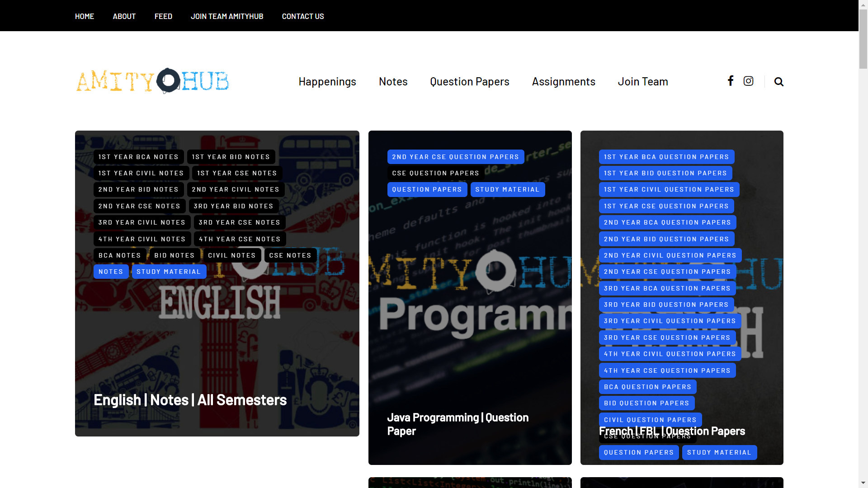This screenshot has height=488, width=868.
Task: Select 3RD YEAR CSE NOTES tag
Action: point(240,222)
